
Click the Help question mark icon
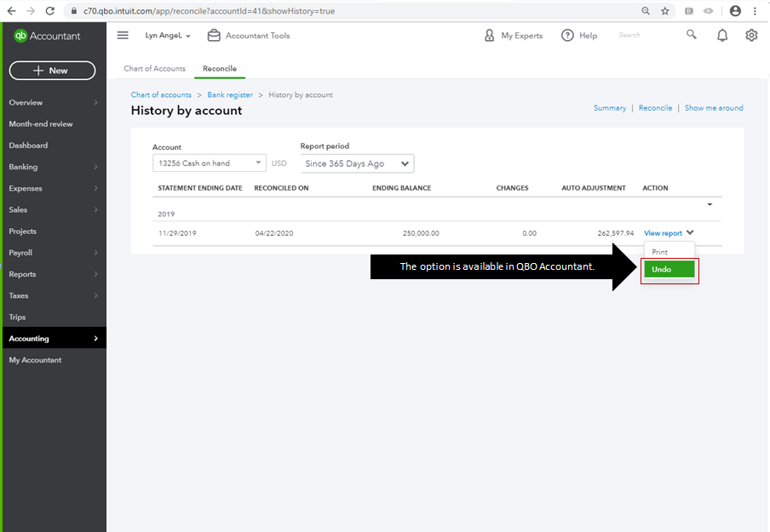pyautogui.click(x=567, y=35)
